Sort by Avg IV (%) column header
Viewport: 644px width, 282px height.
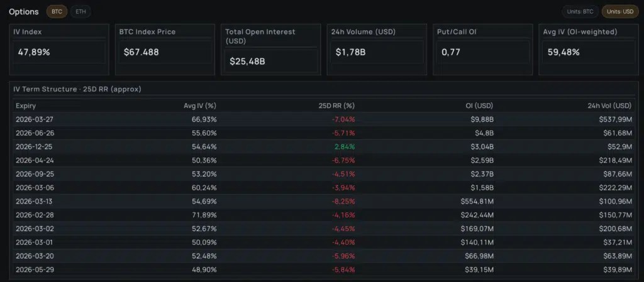click(200, 106)
